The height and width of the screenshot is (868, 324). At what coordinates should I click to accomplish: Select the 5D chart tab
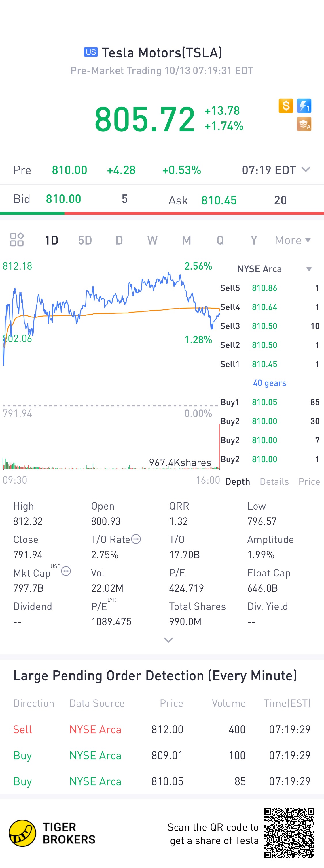click(85, 240)
